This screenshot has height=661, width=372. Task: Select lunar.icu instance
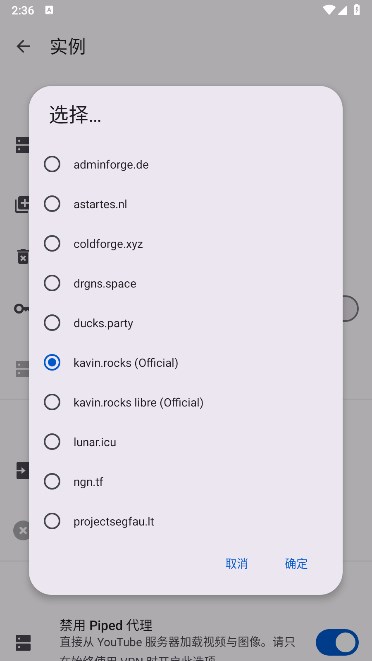[186, 442]
